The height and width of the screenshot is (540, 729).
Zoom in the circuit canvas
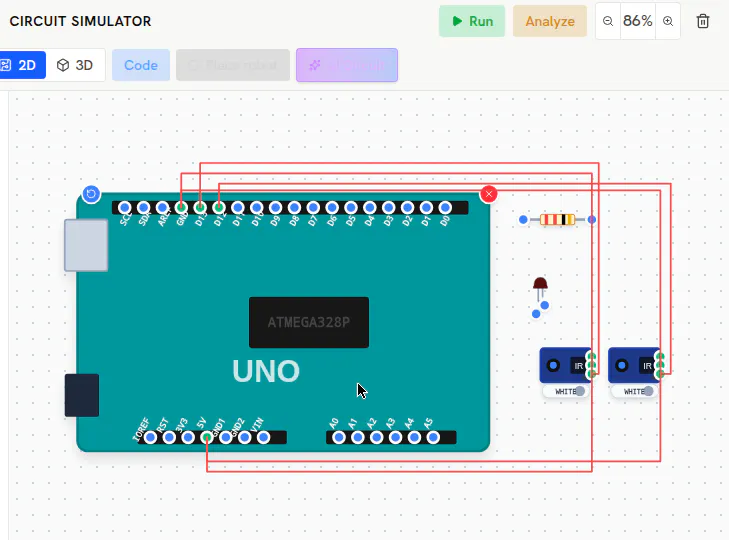tap(668, 21)
